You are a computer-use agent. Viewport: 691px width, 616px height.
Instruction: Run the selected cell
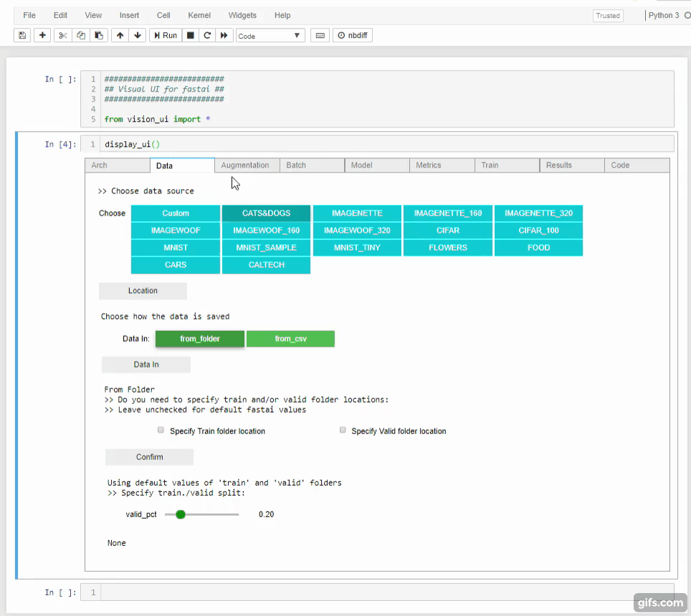[166, 36]
